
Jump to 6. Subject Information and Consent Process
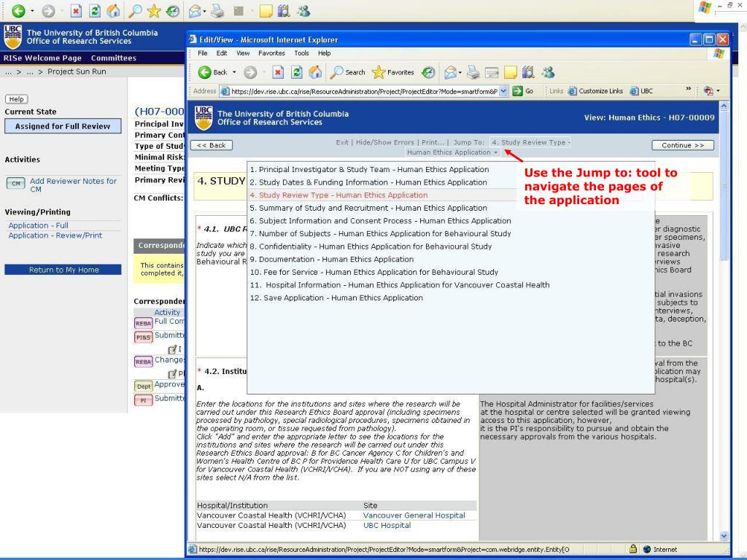[x=380, y=221]
